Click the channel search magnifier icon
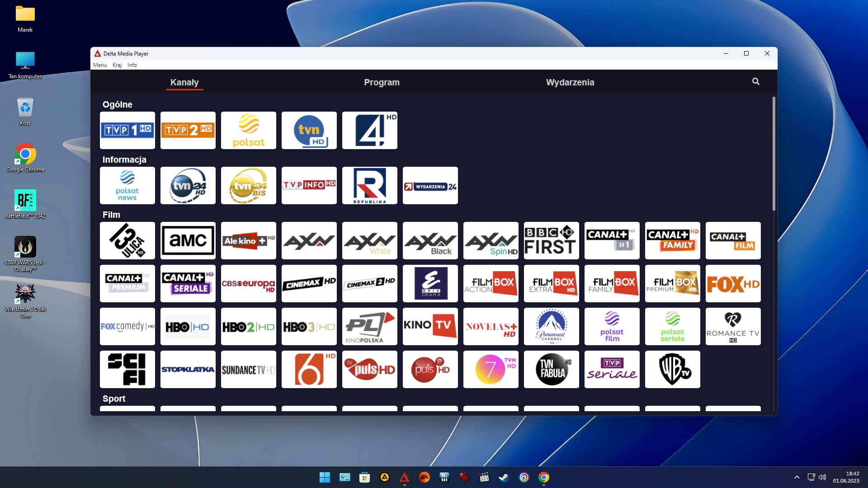Viewport: 868px width, 488px height. click(x=756, y=81)
